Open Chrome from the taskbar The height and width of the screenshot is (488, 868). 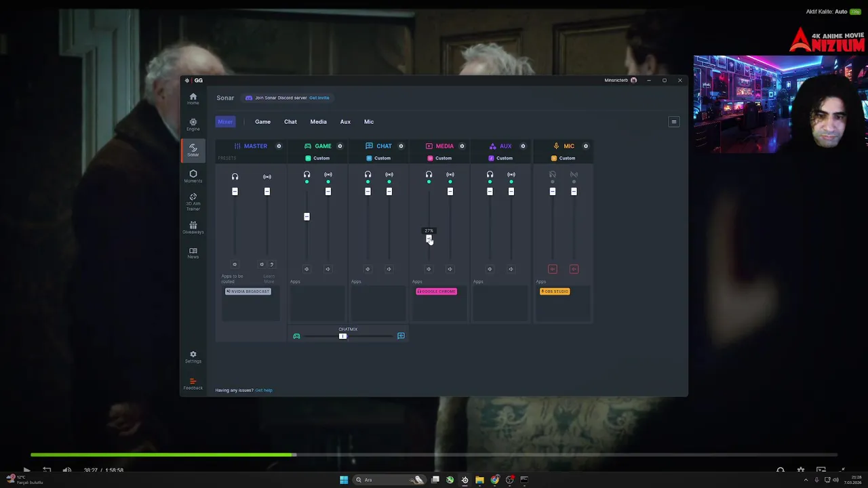[495, 480]
